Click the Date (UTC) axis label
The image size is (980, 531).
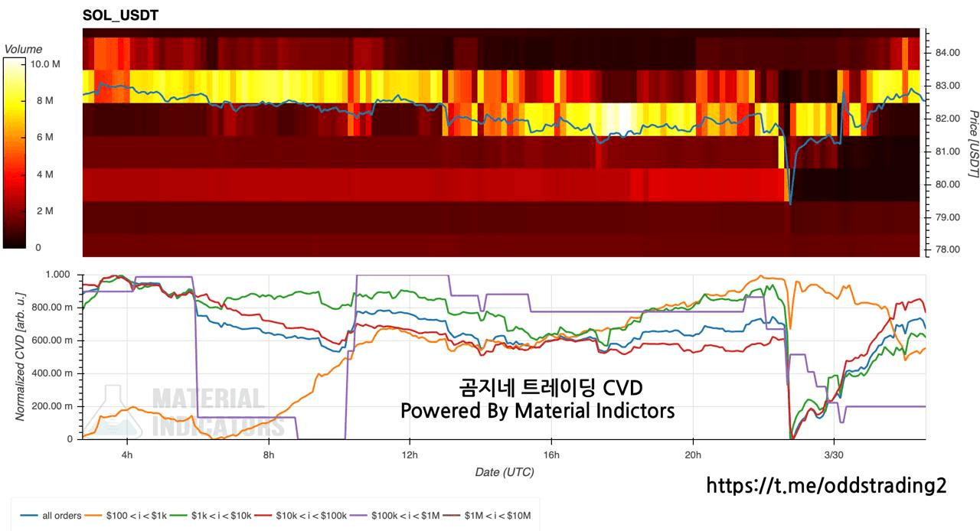(x=505, y=472)
